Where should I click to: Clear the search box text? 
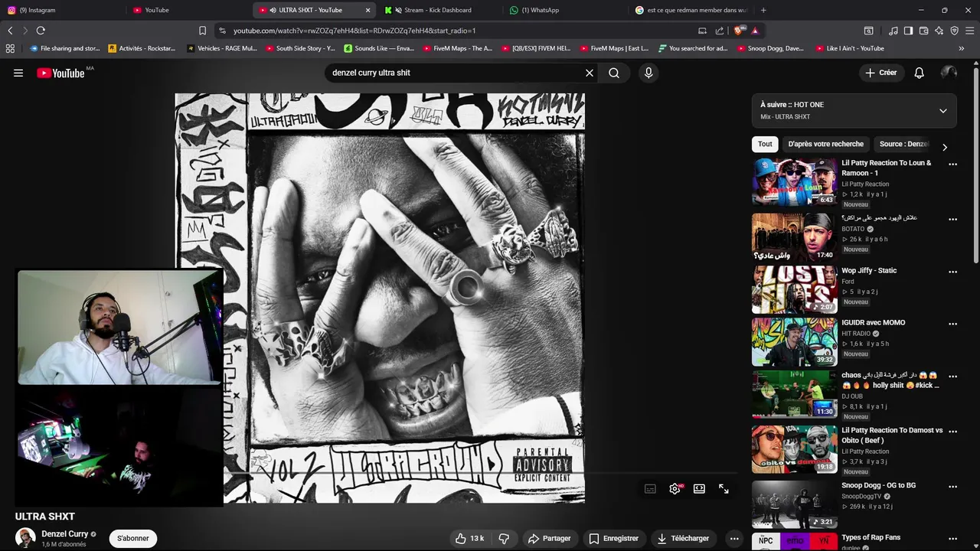[590, 73]
